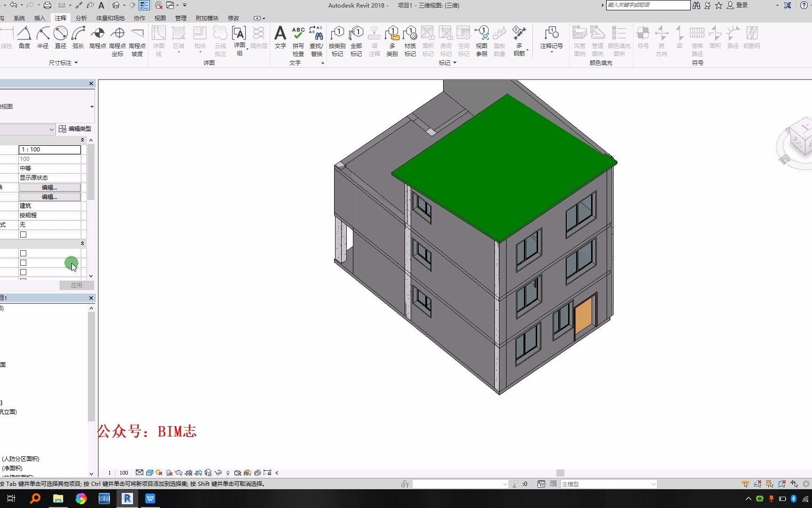Expand the Detail Group dropdown
The height and width of the screenshot is (508, 812).
coord(246,50)
